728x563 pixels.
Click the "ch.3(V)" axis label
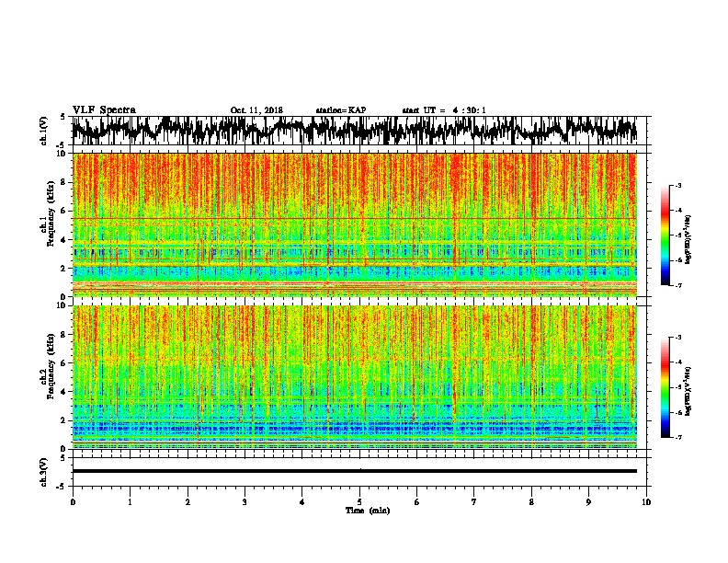pyautogui.click(x=44, y=472)
